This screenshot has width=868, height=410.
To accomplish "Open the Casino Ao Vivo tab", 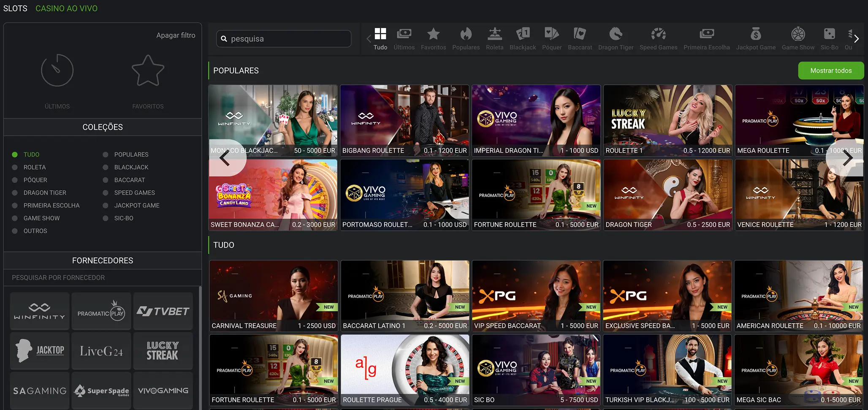I will pos(66,8).
